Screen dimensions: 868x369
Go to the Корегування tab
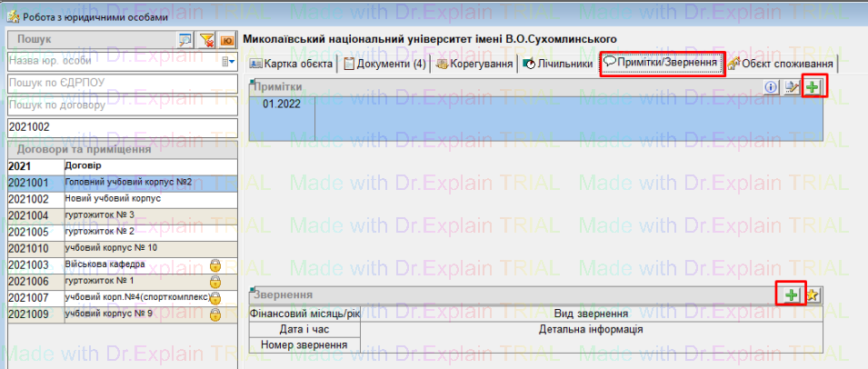tap(474, 65)
